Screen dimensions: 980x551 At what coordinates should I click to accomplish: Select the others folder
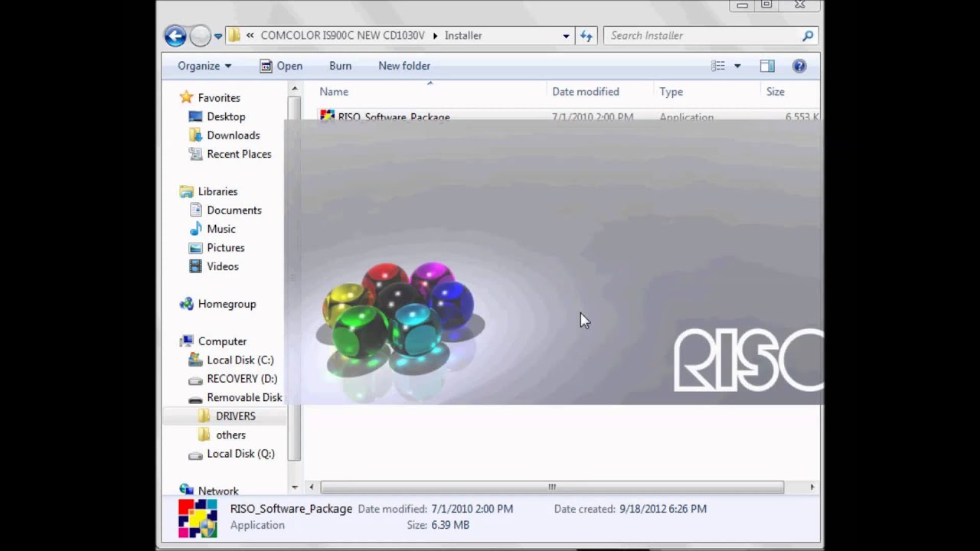230,435
